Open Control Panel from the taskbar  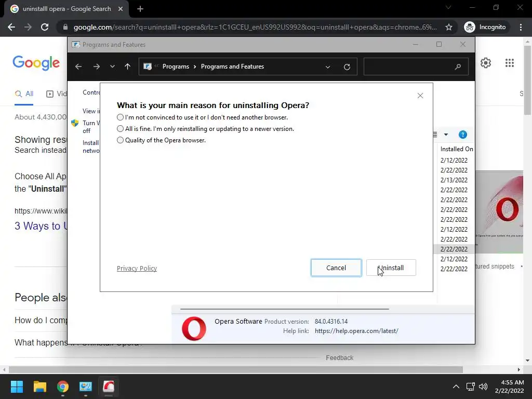pyautogui.click(x=86, y=387)
